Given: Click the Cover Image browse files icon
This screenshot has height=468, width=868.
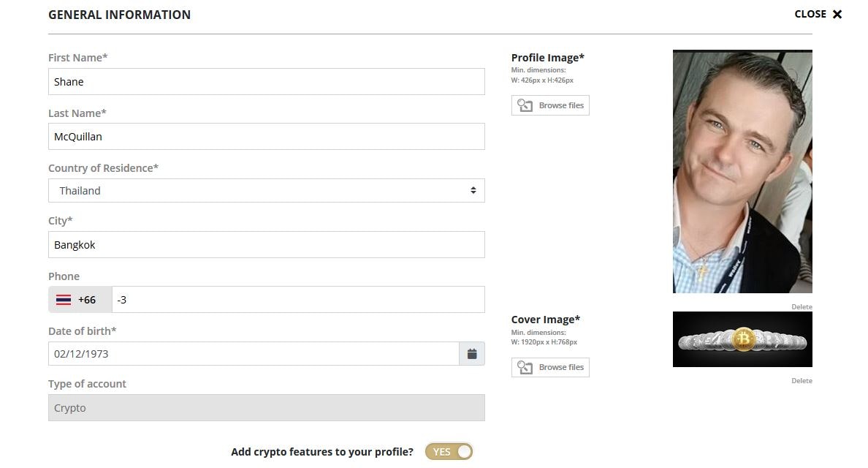Looking at the screenshot, I should click(525, 367).
